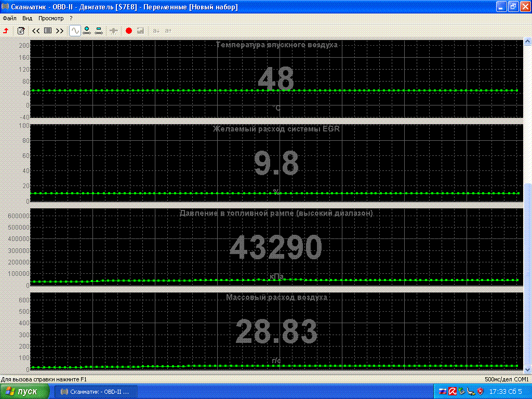Open the Avira antivirus tray icon
The image size is (532, 399).
pyautogui.click(x=453, y=391)
